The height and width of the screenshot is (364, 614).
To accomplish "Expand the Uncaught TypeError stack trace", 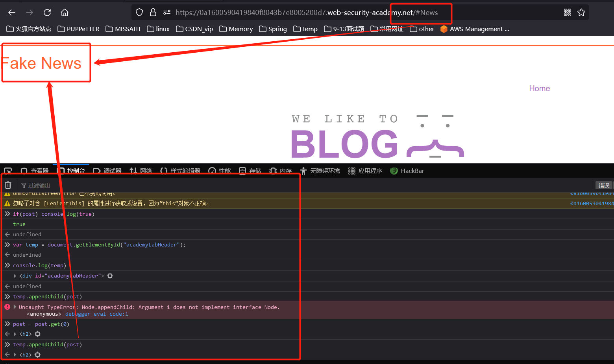I will [x=15, y=307].
